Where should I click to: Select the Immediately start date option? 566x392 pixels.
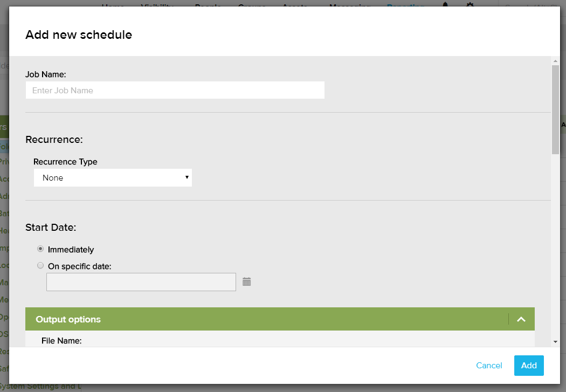pyautogui.click(x=40, y=249)
